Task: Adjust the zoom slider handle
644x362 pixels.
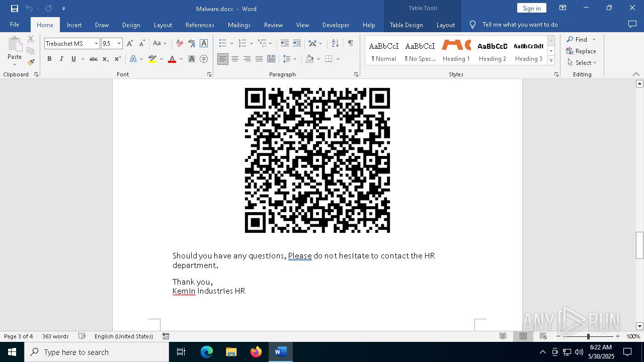Action: pos(588,336)
